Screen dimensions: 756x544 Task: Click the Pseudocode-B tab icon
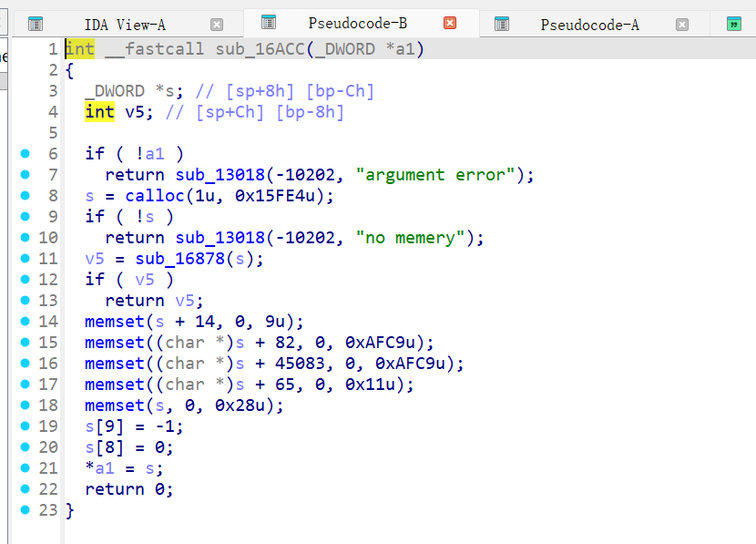coord(268,22)
